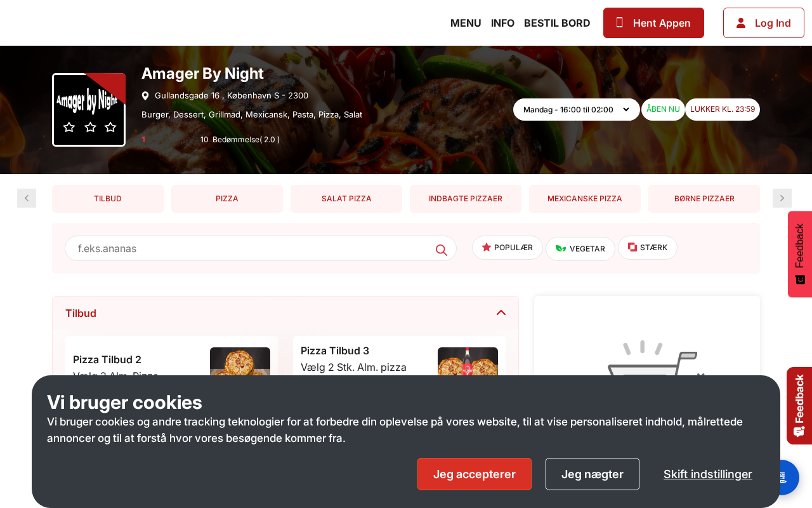Open the Bestil Bord menu item

[557, 23]
